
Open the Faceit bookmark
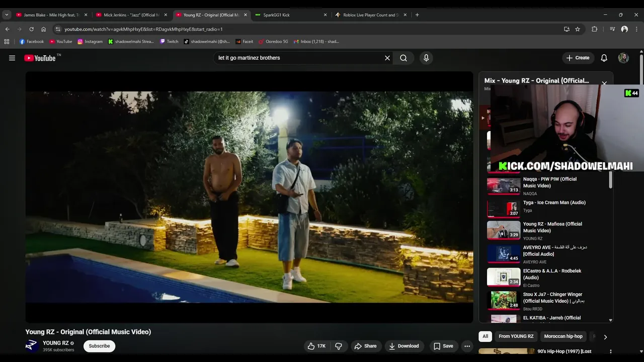point(245,42)
